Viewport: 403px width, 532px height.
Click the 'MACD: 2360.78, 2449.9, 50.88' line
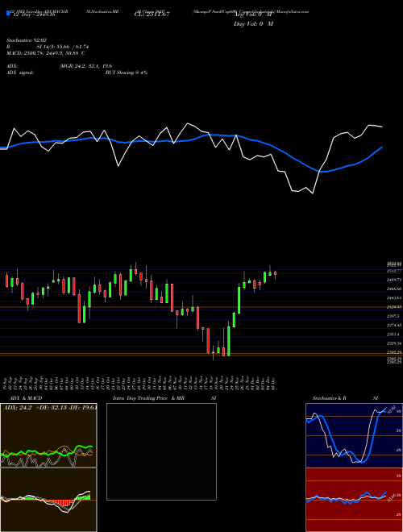pos(46,53)
